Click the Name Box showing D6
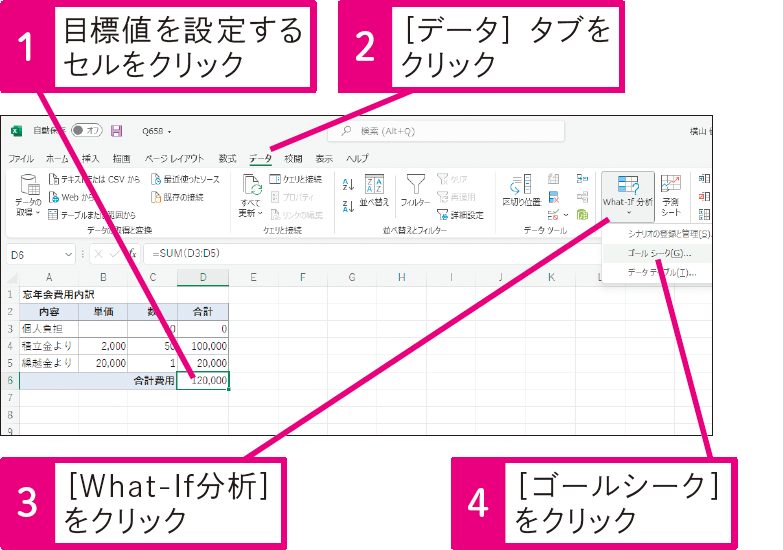 (36, 255)
